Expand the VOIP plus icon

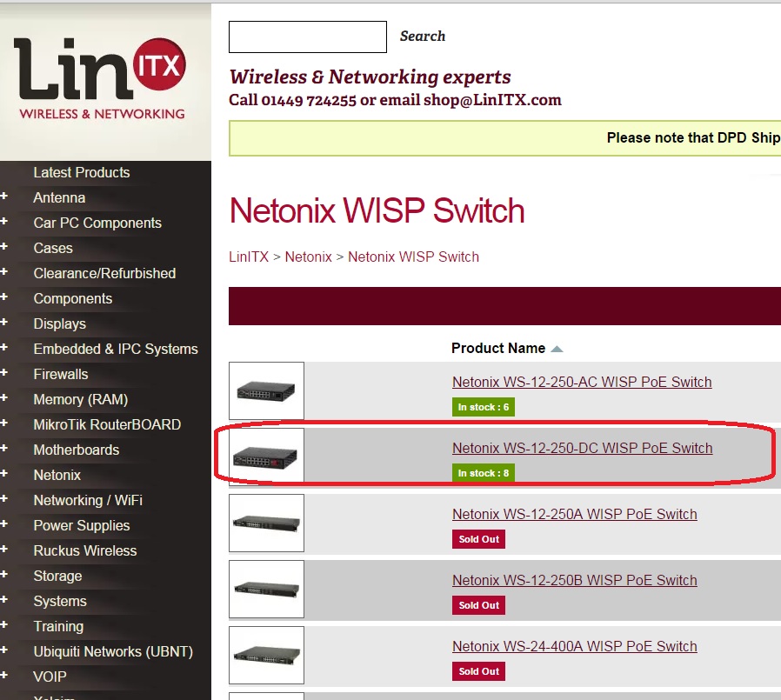[x=4, y=675]
